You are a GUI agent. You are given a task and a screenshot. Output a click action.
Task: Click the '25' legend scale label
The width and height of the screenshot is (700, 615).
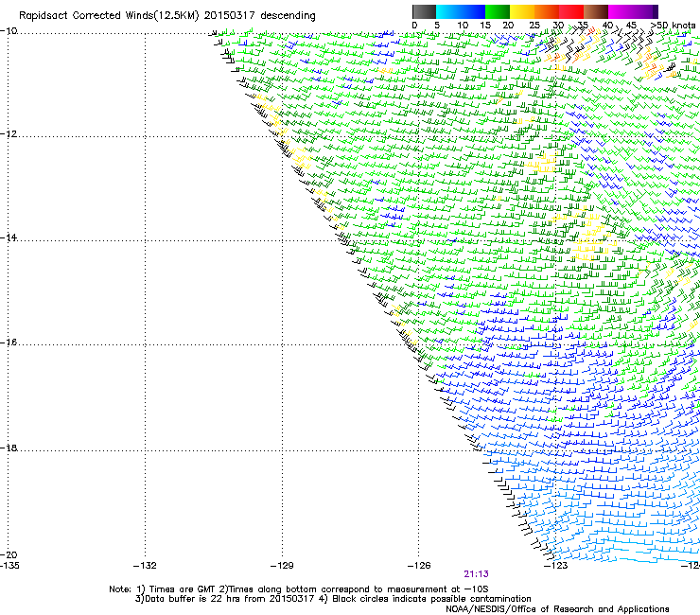(x=534, y=26)
